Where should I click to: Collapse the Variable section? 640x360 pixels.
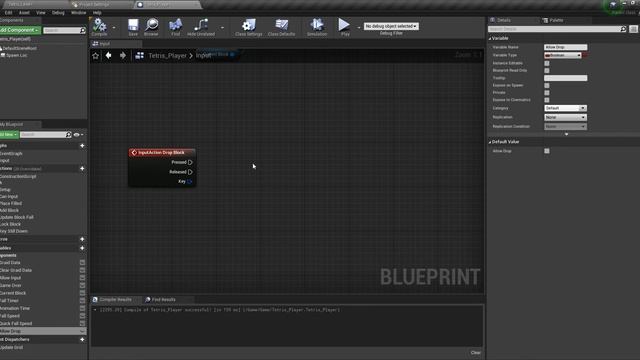(490, 38)
